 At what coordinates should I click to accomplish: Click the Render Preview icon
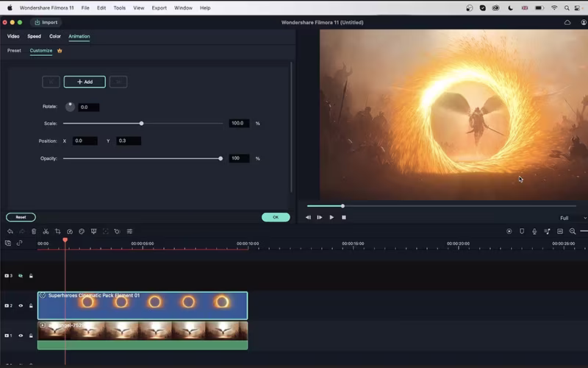click(509, 231)
